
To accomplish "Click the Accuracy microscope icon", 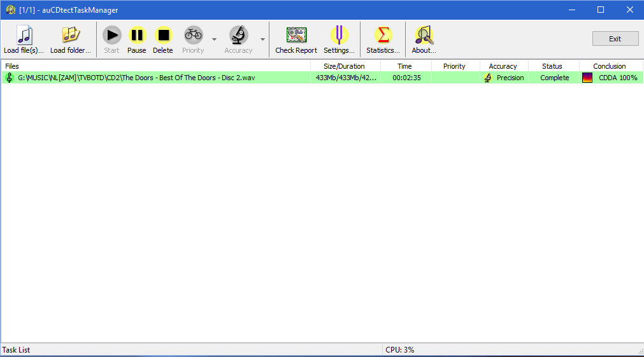I will (x=238, y=35).
